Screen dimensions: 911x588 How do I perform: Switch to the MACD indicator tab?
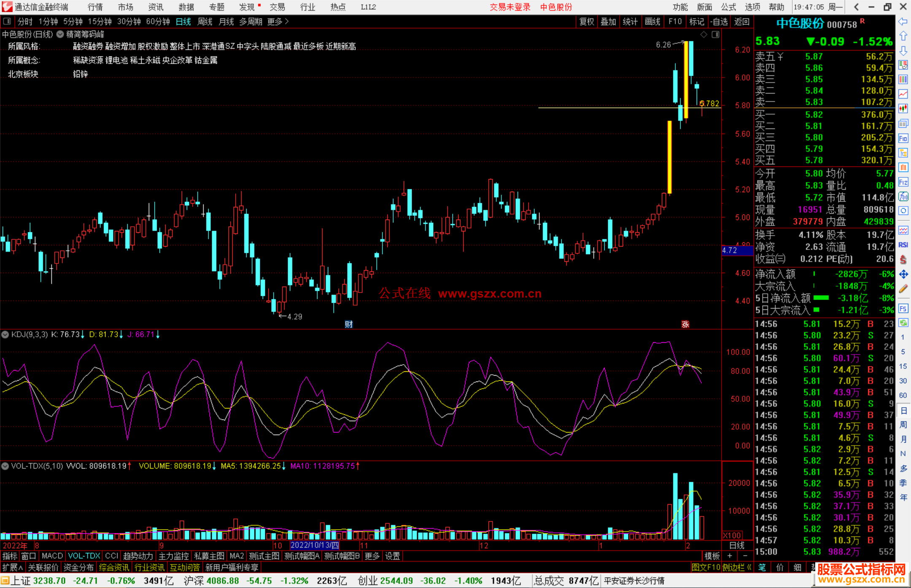pos(52,556)
